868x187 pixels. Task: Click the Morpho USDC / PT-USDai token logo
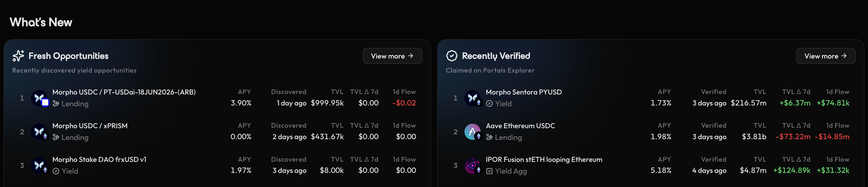coord(39,98)
